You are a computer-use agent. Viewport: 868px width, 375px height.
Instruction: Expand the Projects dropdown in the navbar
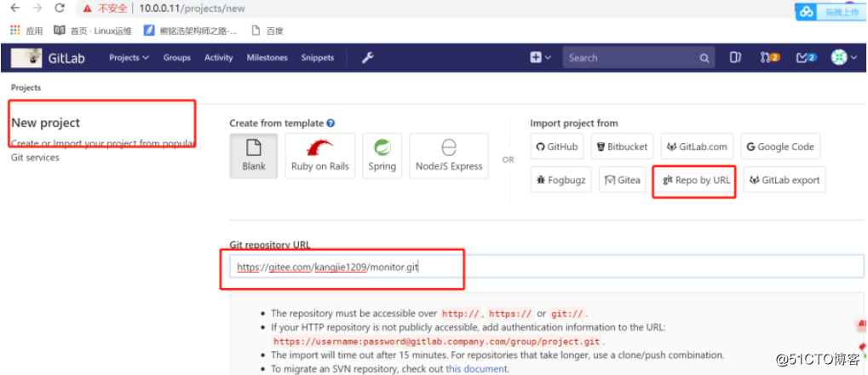(129, 58)
